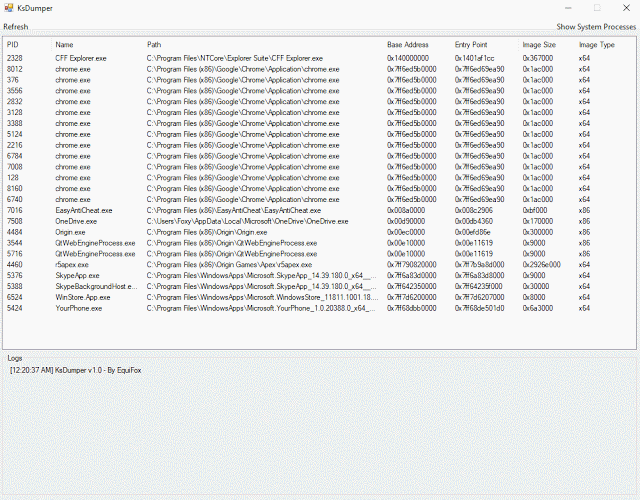The height and width of the screenshot is (500, 640).
Task: Select the WinStore.App.exe process name
Action: click(x=82, y=297)
